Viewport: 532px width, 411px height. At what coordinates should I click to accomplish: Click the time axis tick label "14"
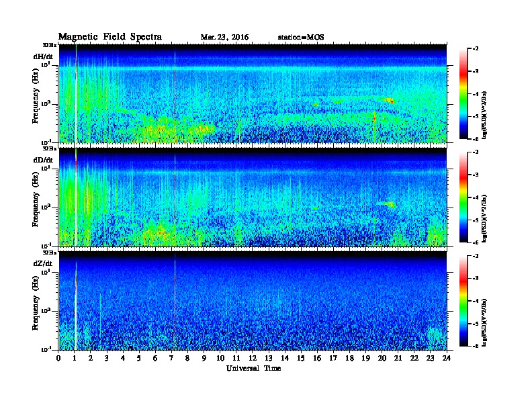tap(285, 358)
